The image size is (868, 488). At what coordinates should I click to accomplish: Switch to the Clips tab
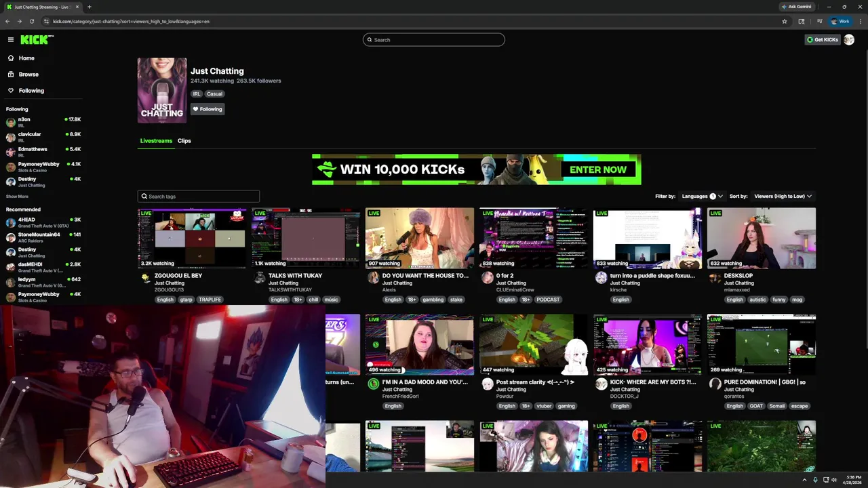tap(184, 141)
